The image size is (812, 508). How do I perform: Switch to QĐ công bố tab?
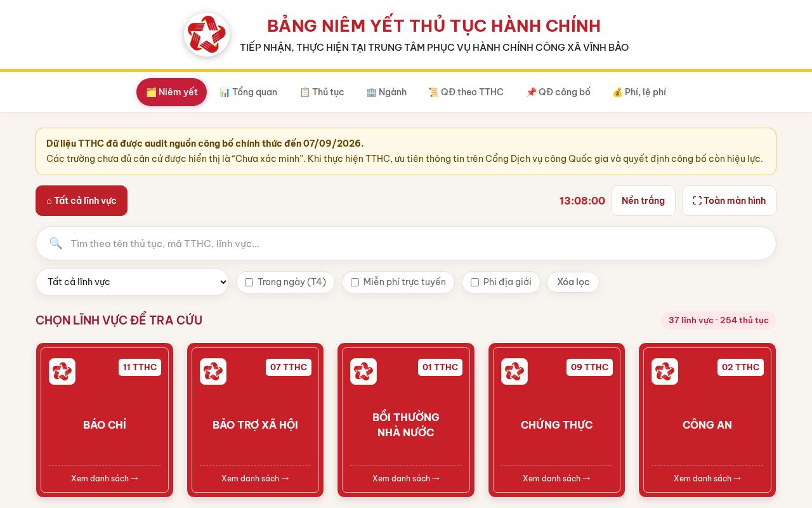point(558,92)
